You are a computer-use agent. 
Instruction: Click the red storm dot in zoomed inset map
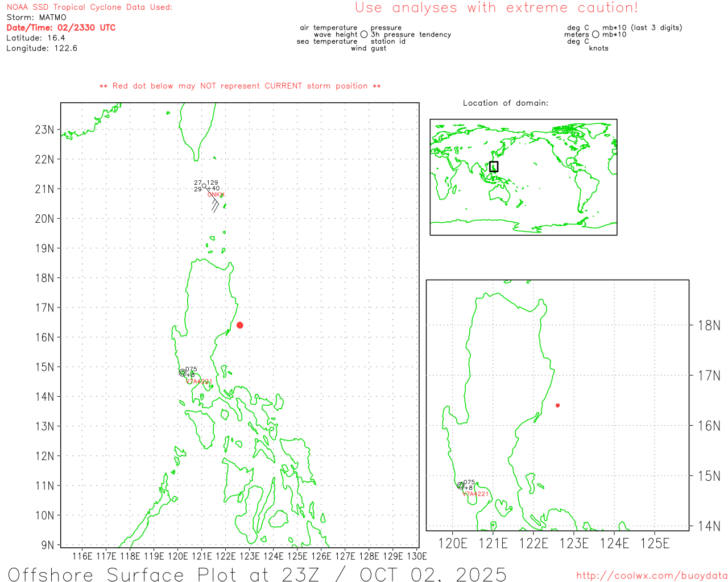pos(557,405)
